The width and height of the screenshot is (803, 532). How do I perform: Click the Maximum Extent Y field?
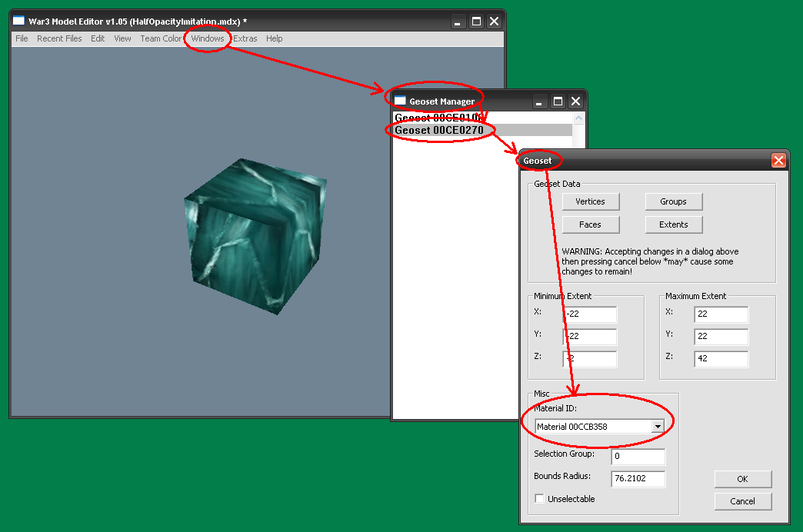click(721, 337)
